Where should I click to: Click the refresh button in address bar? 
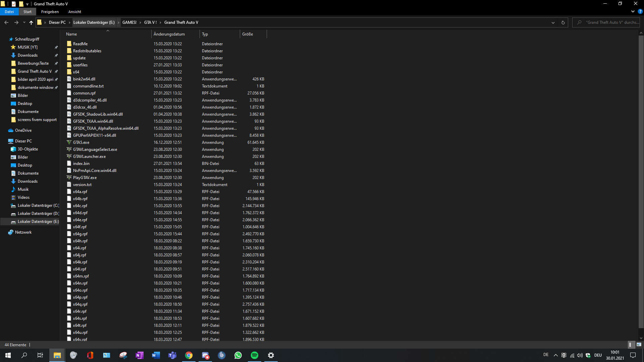(x=563, y=22)
